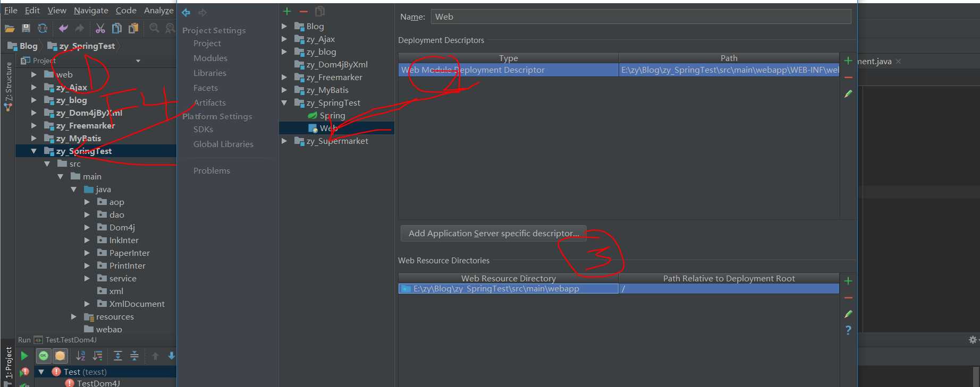
Task: Add a deployment descriptor with plus icon
Action: (848, 61)
